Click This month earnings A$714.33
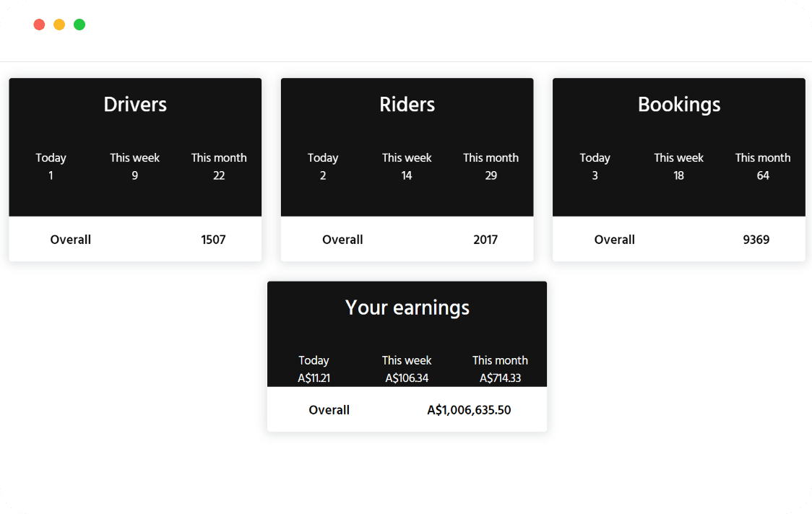Image resolution: width=812 pixels, height=514 pixels. (500, 377)
